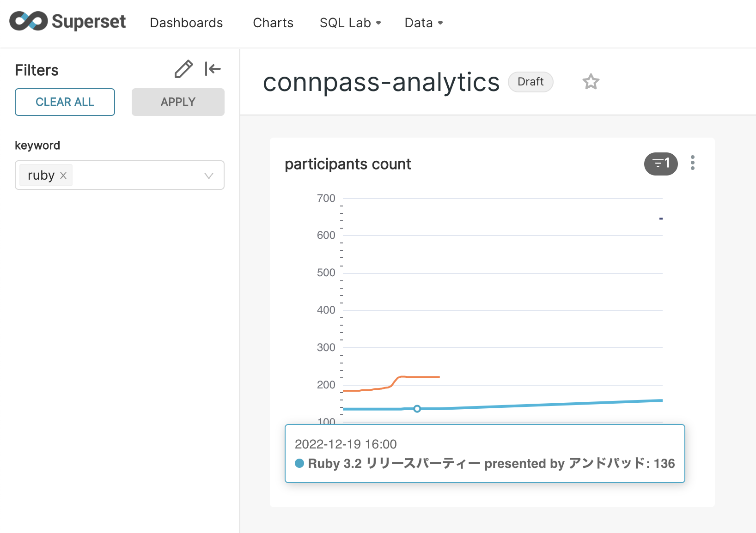
Task: Click the Draft status label
Action: point(530,82)
